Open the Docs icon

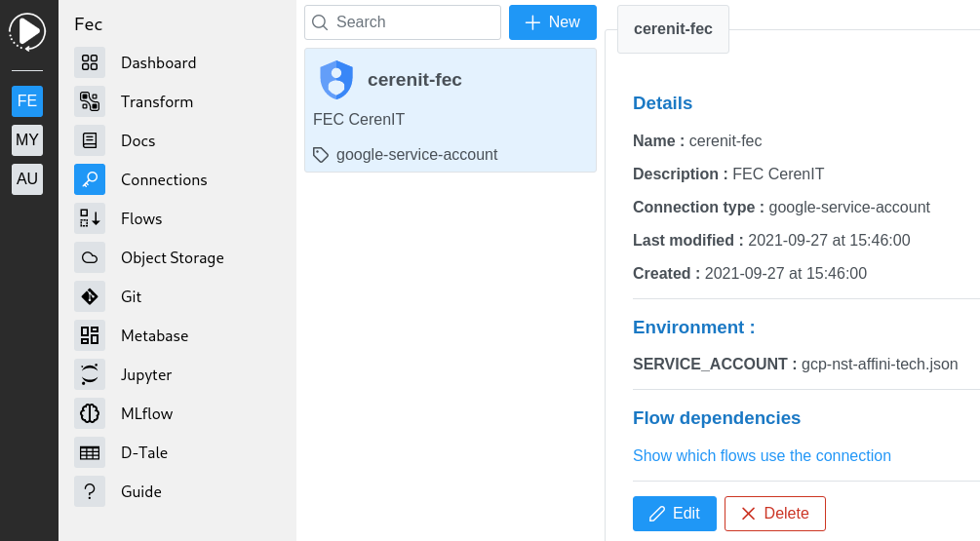pyautogui.click(x=90, y=140)
